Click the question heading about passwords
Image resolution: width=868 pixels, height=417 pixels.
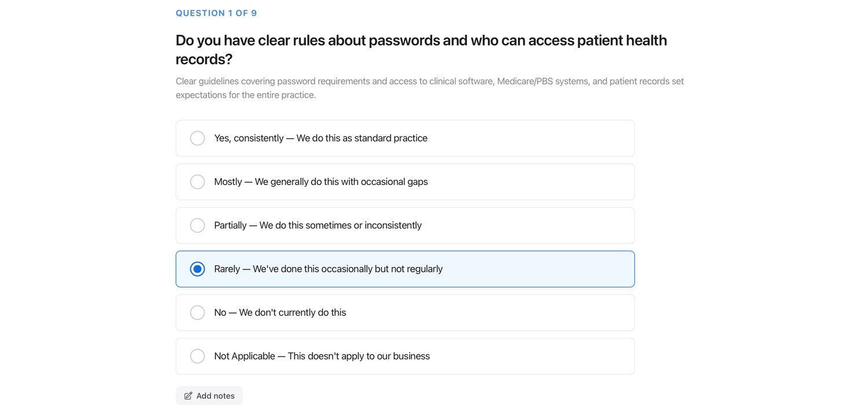(x=421, y=50)
